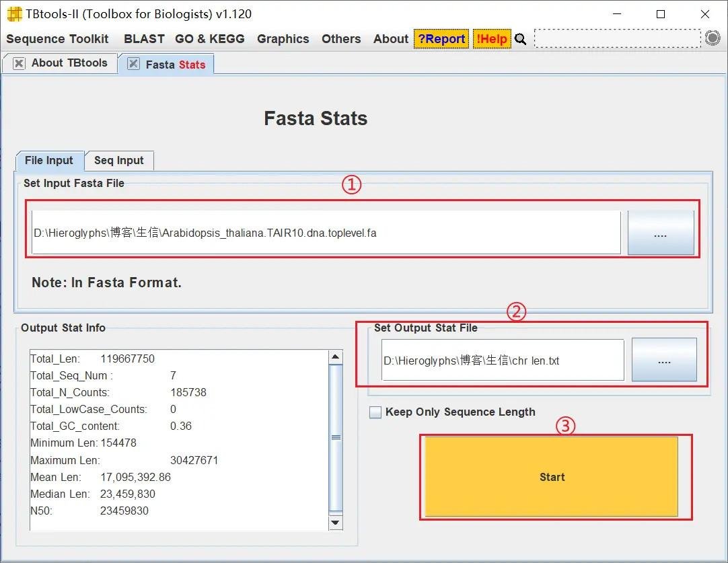The width and height of the screenshot is (728, 563).
Task: Click the Total_LowCase_Counts line
Action: [x=103, y=410]
